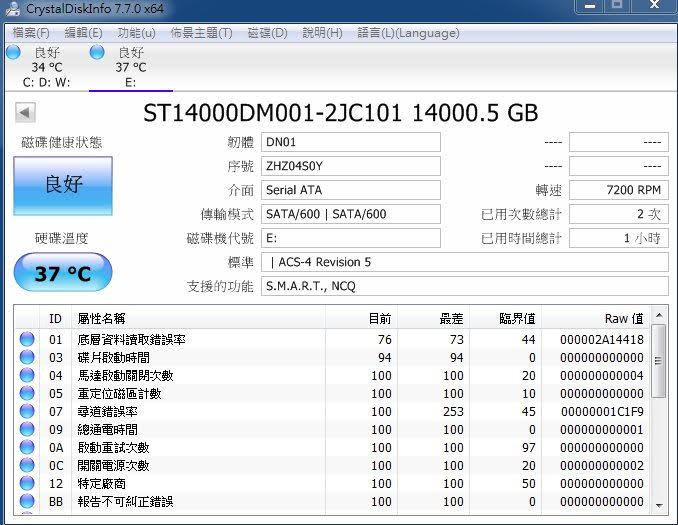Image resolution: width=678 pixels, height=525 pixels.
Task: Select the E: disk status orb
Action: coord(97,52)
